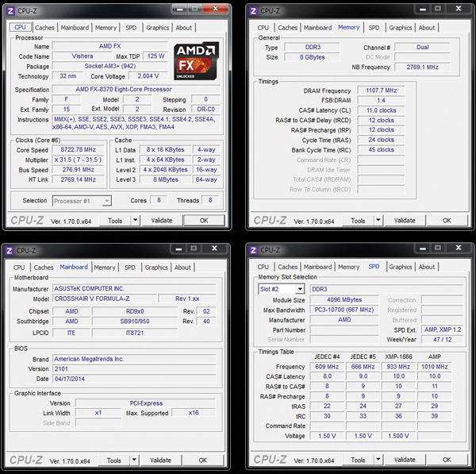
Task: Switch to the Caches tab in the CPU window
Action: (x=44, y=28)
